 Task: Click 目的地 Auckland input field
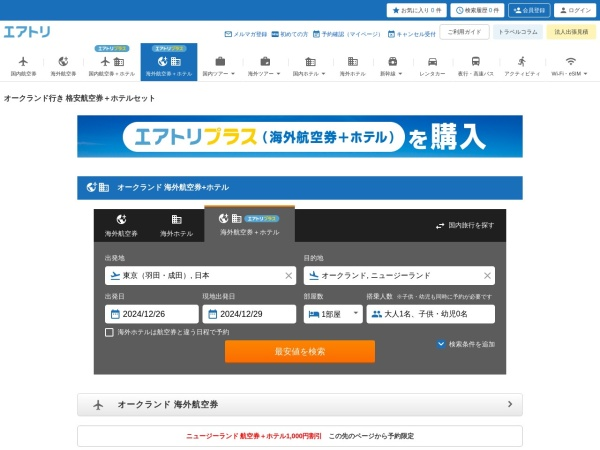click(x=399, y=276)
